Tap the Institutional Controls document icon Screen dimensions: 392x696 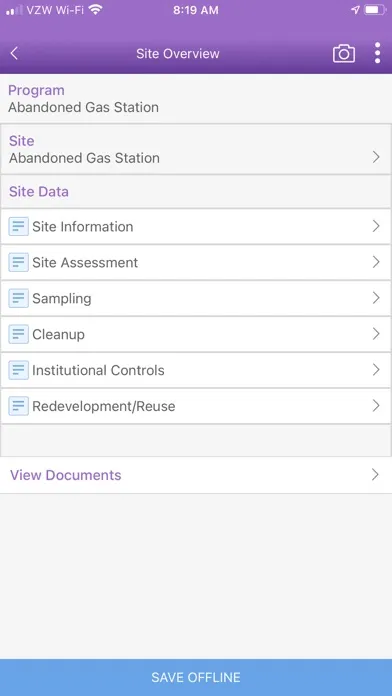coord(19,370)
